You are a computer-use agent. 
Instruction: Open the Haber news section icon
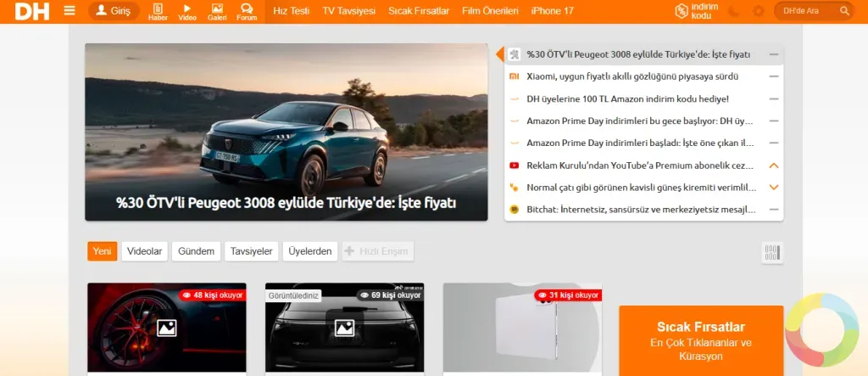pyautogui.click(x=158, y=12)
